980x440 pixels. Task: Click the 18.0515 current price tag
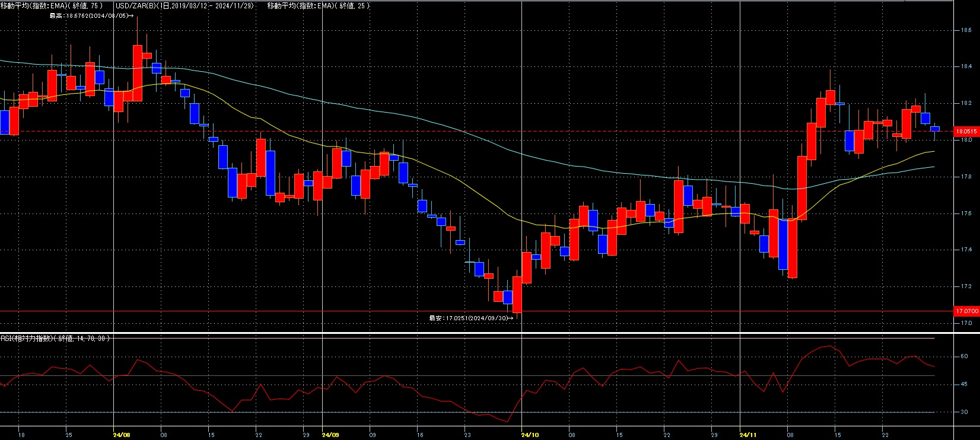click(966, 132)
